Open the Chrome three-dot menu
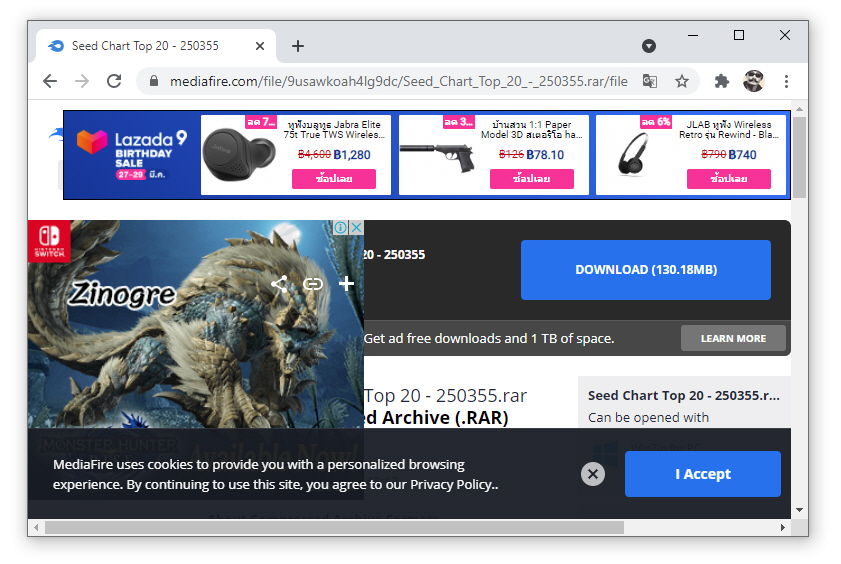Screen dimensions: 841x564 [x=786, y=81]
